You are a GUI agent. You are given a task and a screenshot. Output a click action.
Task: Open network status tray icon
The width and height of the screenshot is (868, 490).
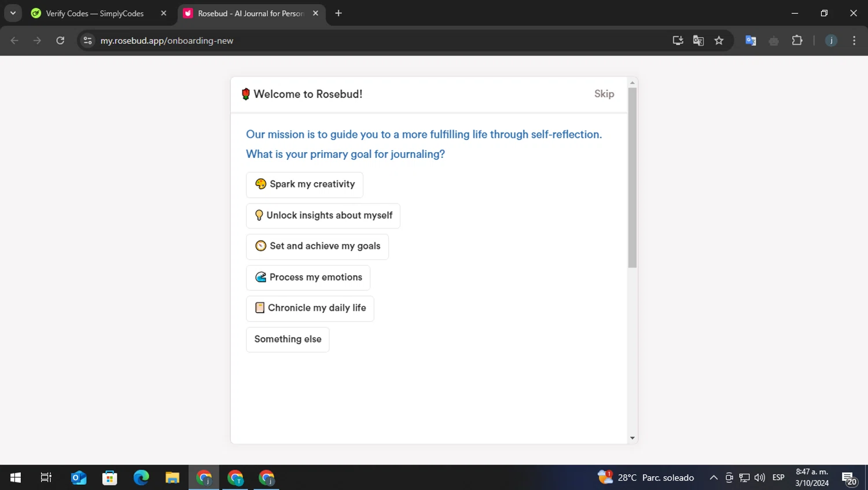click(745, 477)
